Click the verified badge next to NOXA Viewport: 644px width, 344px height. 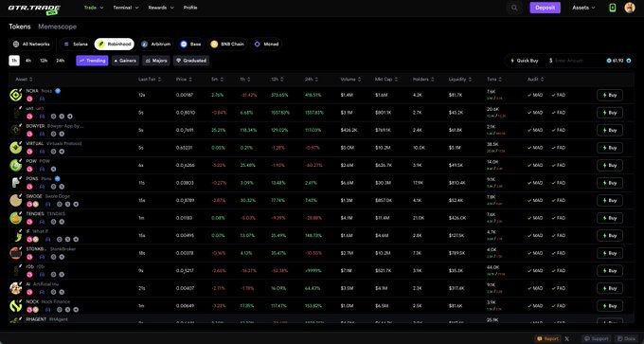coord(58,91)
